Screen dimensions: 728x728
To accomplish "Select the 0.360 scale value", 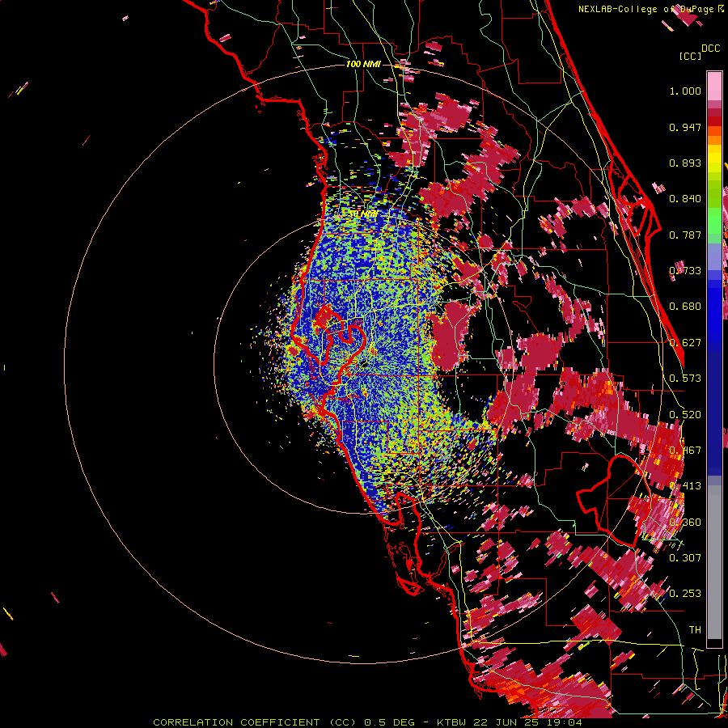I will (685, 523).
